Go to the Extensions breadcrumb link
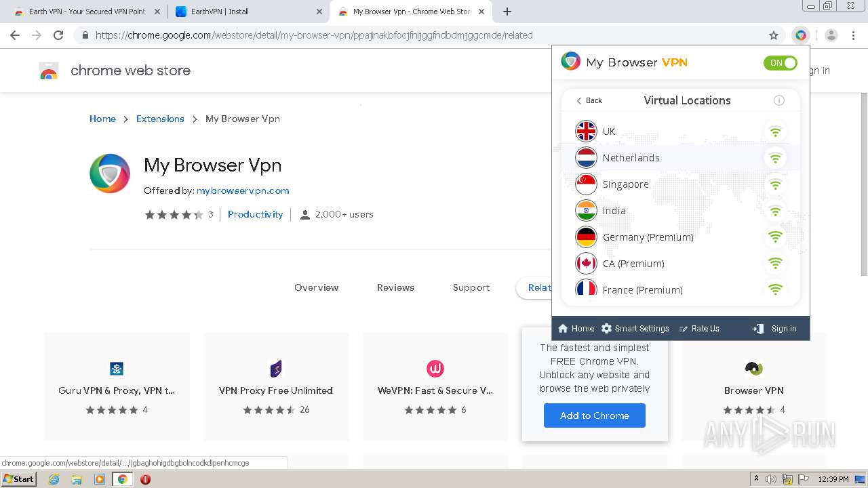 point(160,119)
